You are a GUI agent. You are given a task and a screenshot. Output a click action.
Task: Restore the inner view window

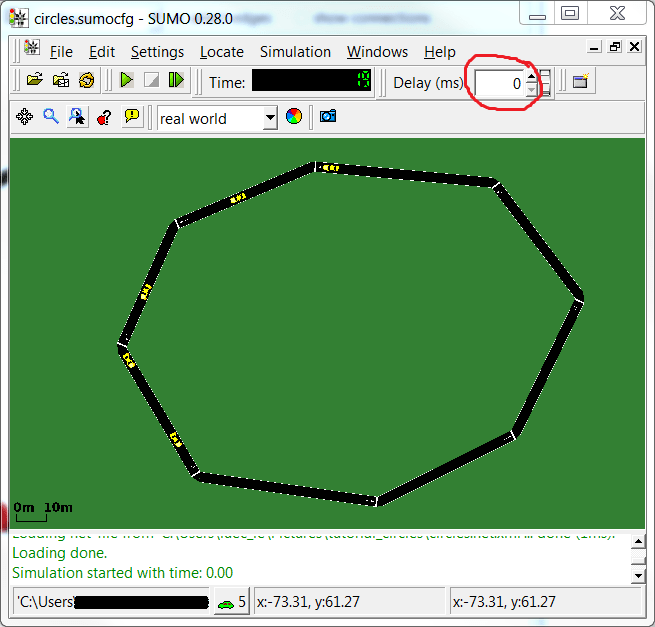615,47
